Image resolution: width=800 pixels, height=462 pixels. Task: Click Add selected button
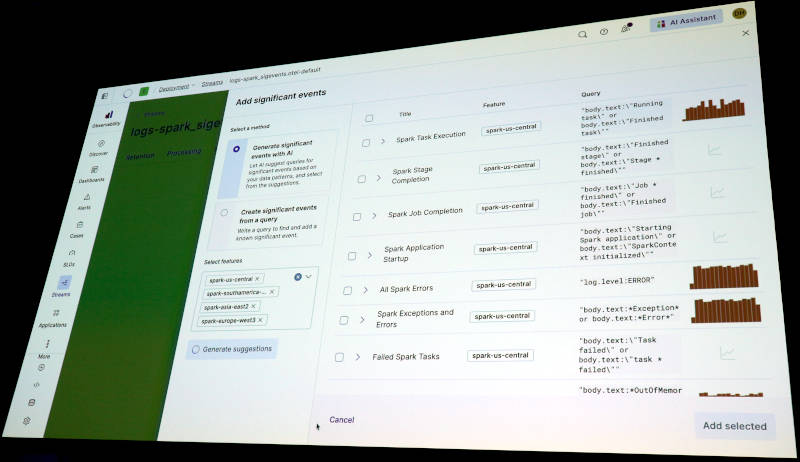coord(735,426)
